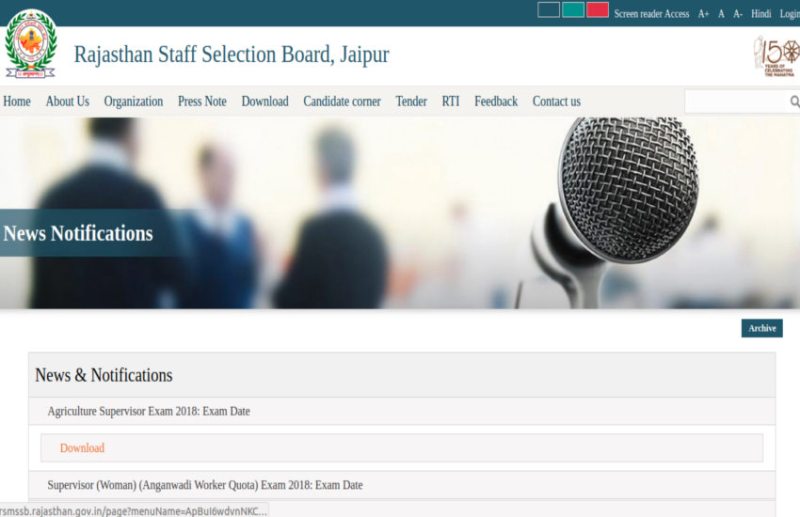
Task: Open the Candidate corner menu
Action: (x=342, y=101)
